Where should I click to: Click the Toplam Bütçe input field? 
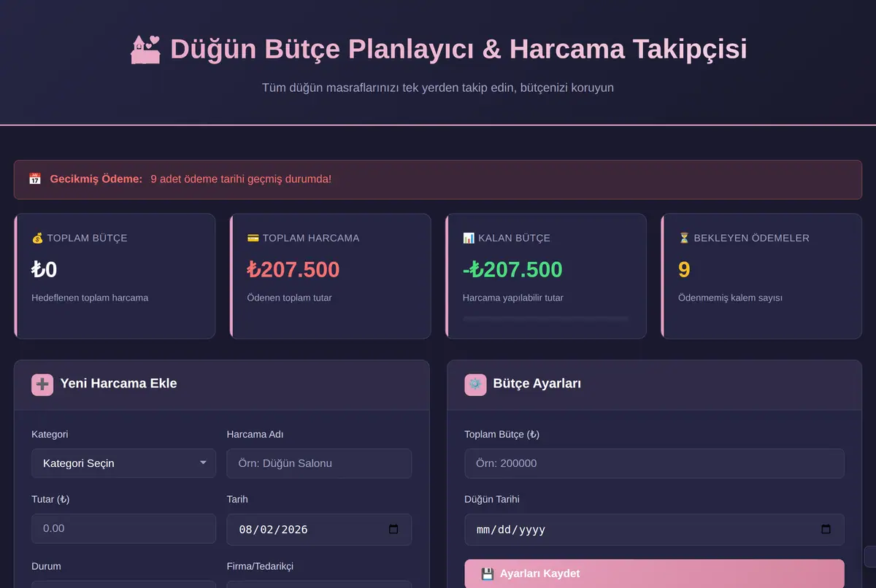click(654, 463)
